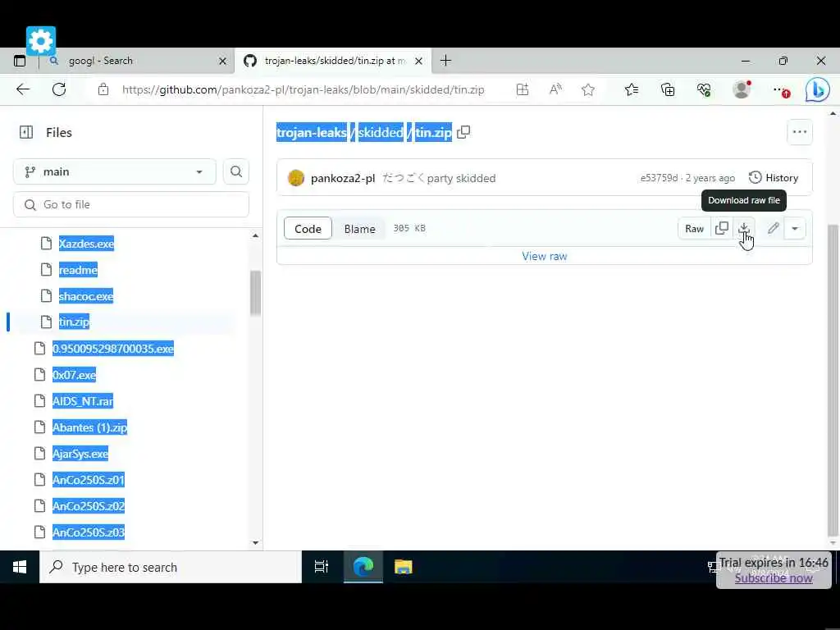Image resolution: width=840 pixels, height=630 pixels.
Task: Click the Subscribe now link
Action: (x=774, y=578)
